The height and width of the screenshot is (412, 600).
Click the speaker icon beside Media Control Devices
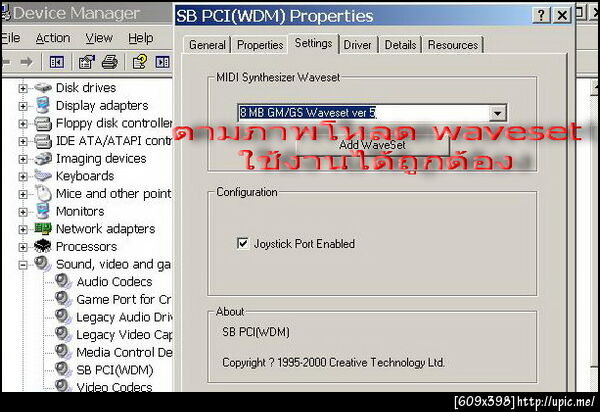[63, 352]
